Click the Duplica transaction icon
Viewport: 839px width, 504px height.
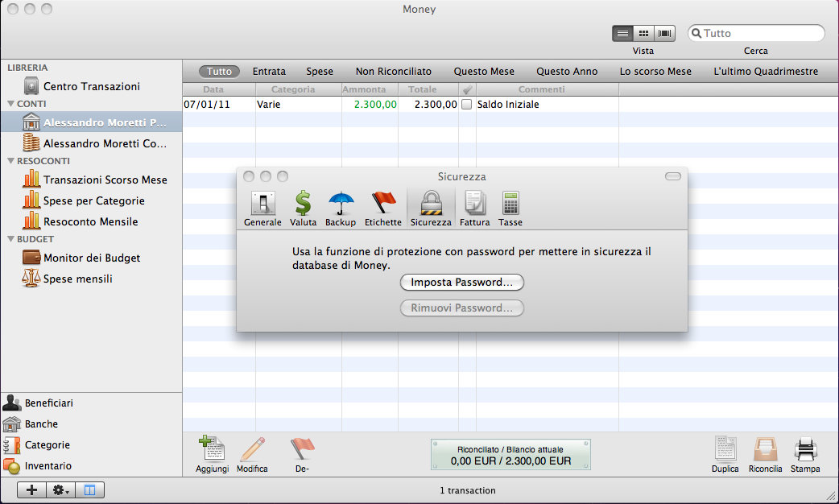(725, 454)
